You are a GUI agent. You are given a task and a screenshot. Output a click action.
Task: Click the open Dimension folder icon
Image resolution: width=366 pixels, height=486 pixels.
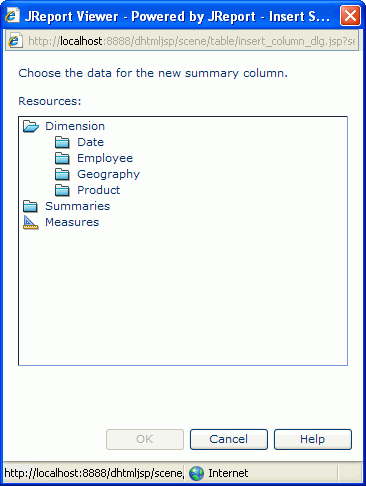coord(31,126)
